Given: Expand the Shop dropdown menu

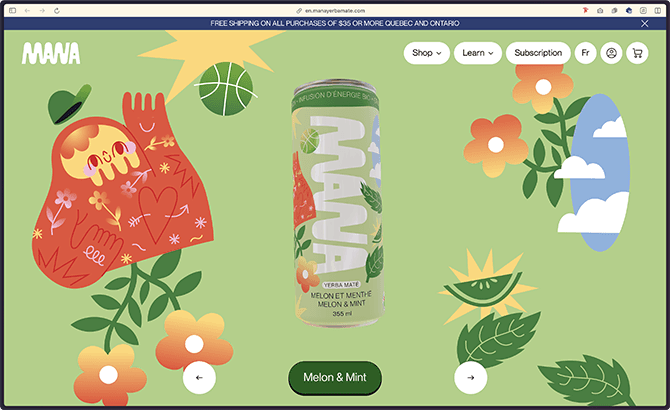Looking at the screenshot, I should coord(427,53).
